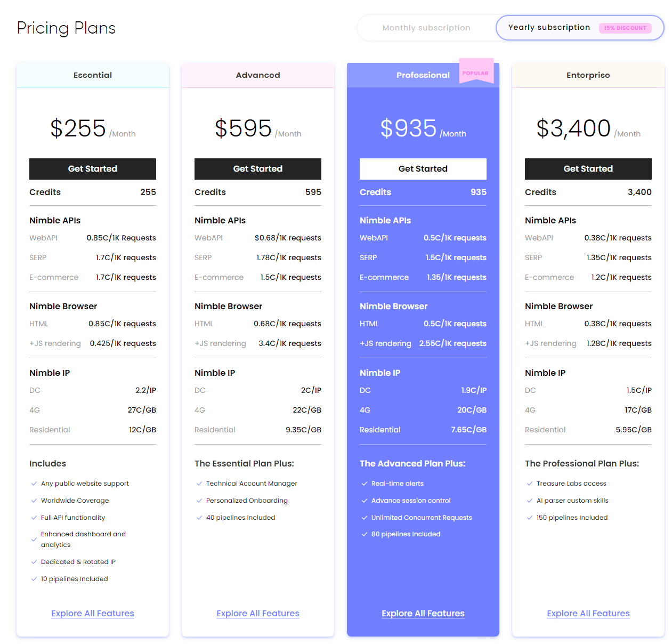Click the 15% DISCOUNT badge
The height and width of the screenshot is (644, 672).
[625, 28]
